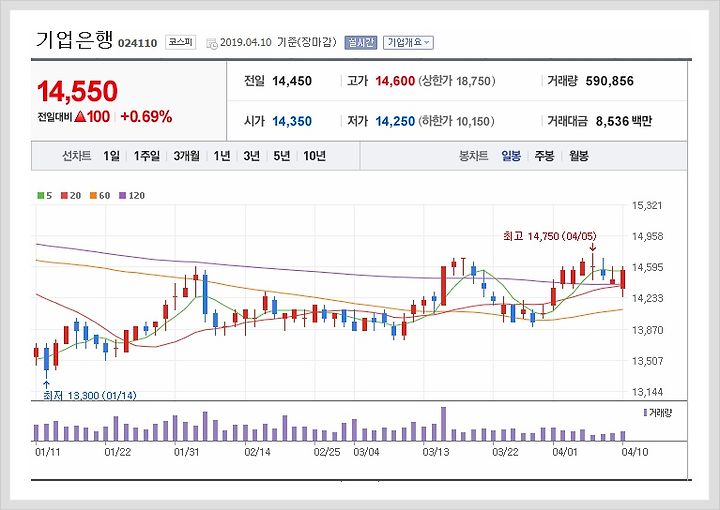Click the red up triangle change indicator
This screenshot has width=720, height=510.
pyautogui.click(x=80, y=117)
